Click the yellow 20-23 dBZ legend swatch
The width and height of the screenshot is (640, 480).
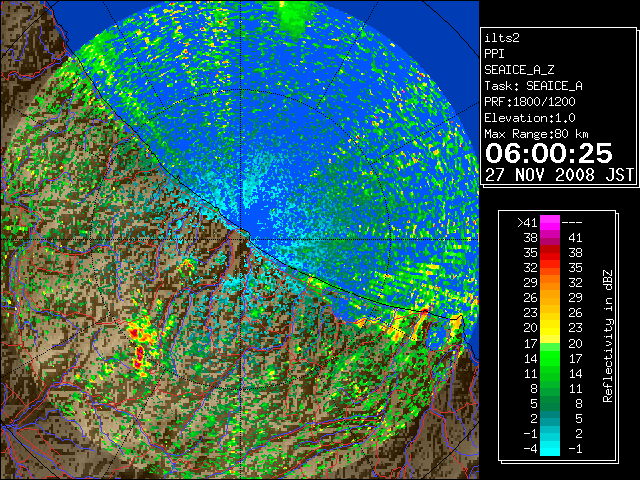tap(550, 328)
